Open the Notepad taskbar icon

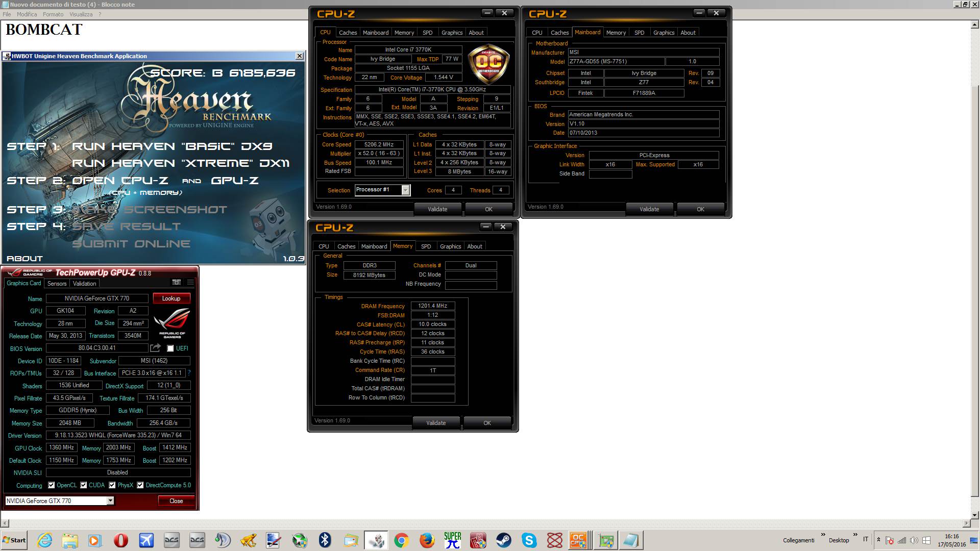[631, 540]
